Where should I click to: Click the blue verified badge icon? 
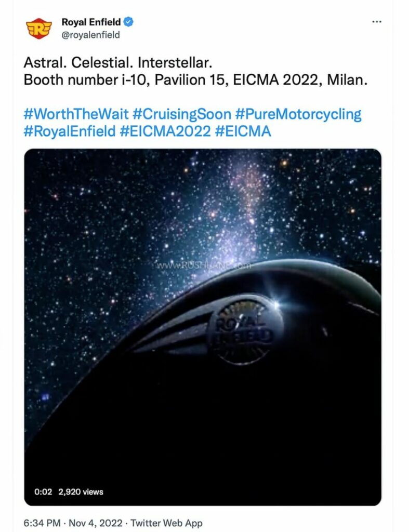pyautogui.click(x=128, y=22)
